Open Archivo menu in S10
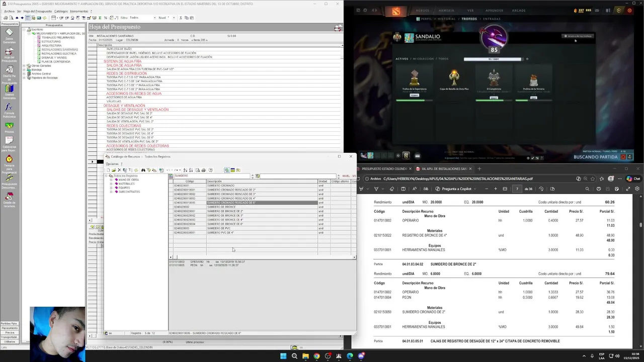 (9, 11)
